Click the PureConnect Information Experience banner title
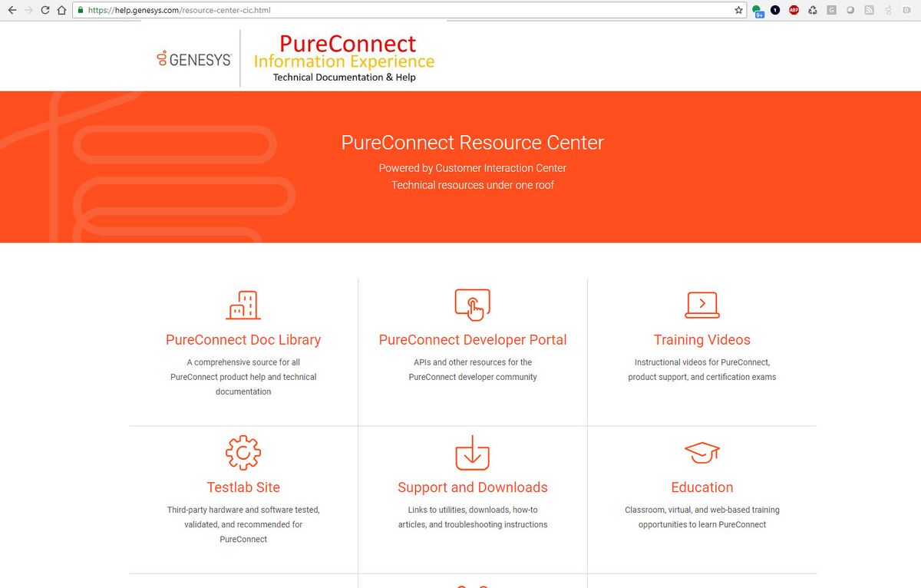 345,52
